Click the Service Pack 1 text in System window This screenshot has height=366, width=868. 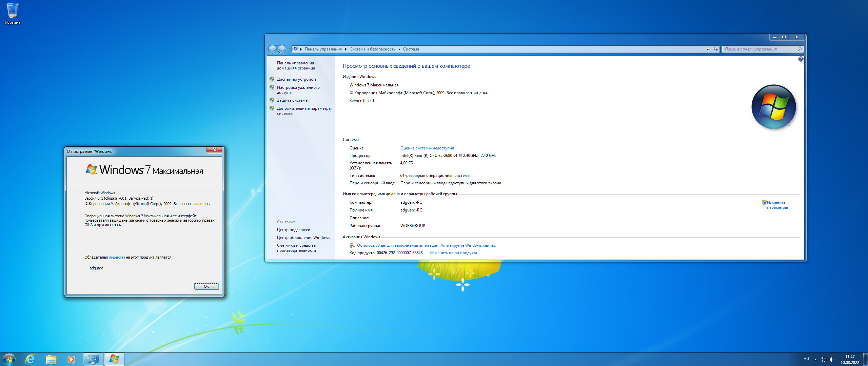click(x=362, y=101)
